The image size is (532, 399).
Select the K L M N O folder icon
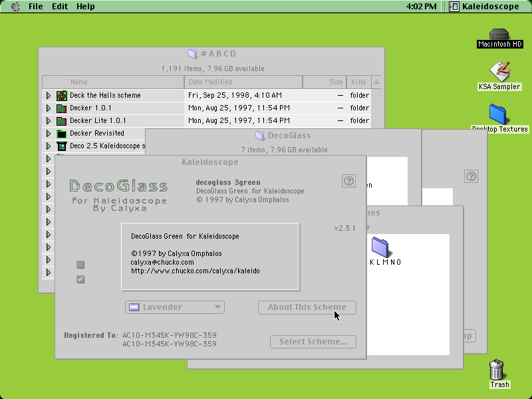(380, 247)
